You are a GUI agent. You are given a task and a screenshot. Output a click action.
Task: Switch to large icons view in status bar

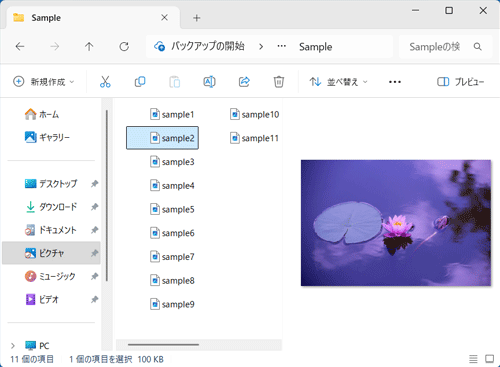point(489,359)
